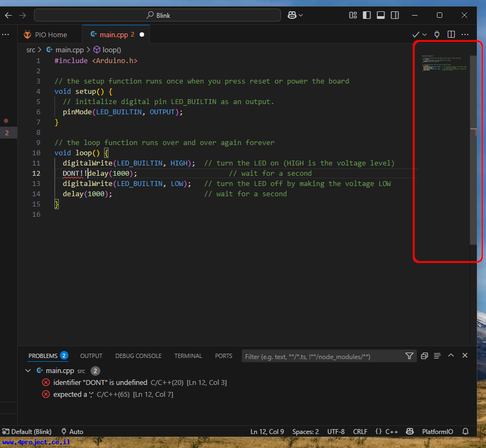
Task: Click the red dot in the activity bar
Action: pyautogui.click(x=6, y=121)
